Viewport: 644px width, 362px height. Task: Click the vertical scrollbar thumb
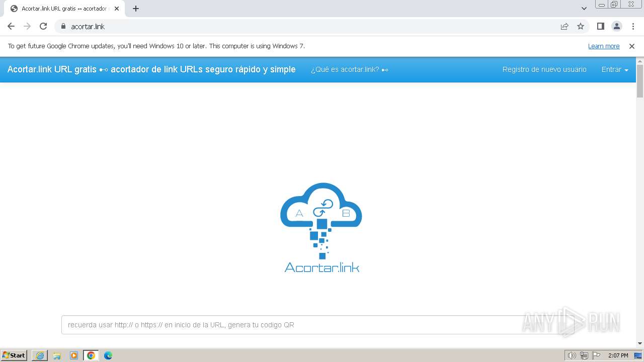640,81
